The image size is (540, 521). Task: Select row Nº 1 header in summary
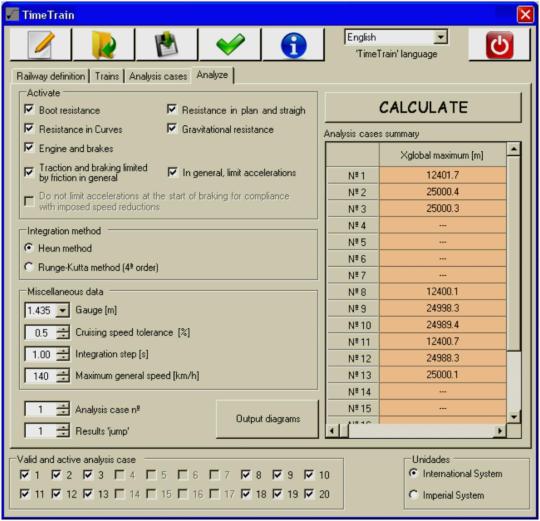(x=353, y=176)
